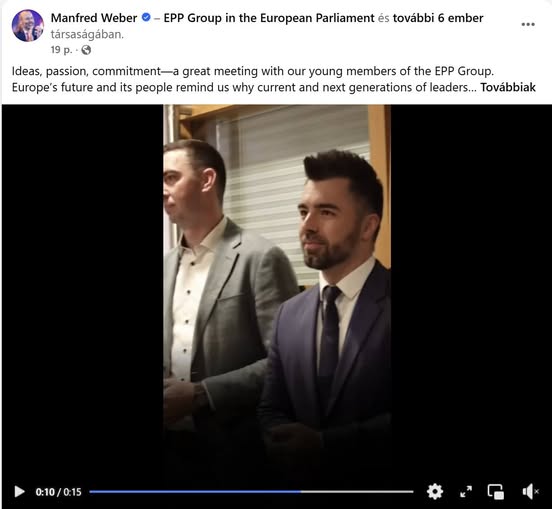Click the post caption text
The image size is (552, 509).
pos(274,79)
